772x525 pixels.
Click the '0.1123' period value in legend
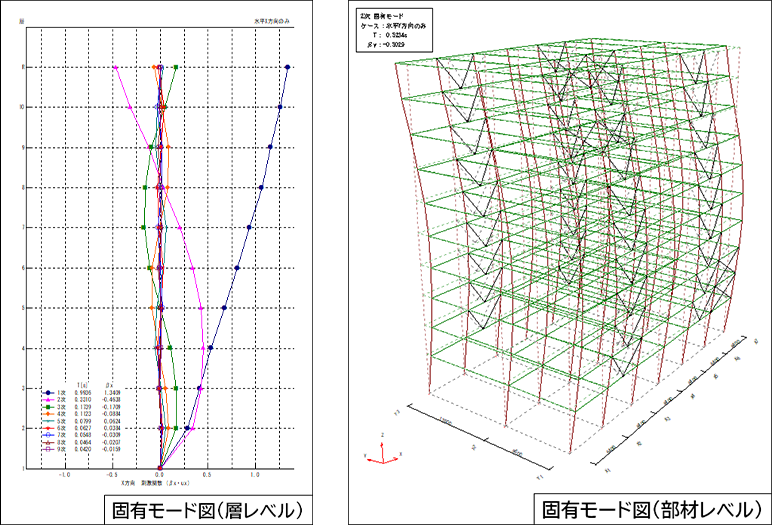tap(82, 414)
